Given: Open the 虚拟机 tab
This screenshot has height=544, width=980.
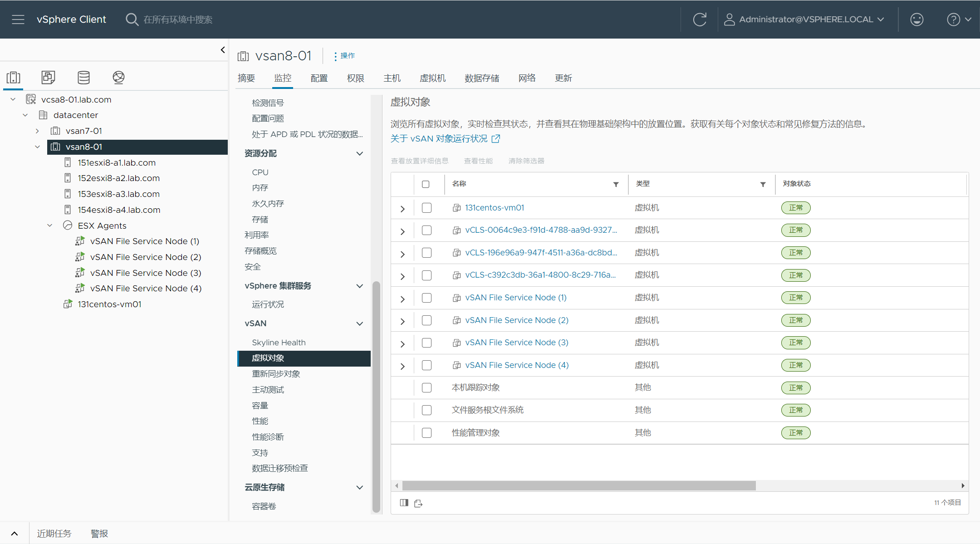Looking at the screenshot, I should (x=433, y=78).
